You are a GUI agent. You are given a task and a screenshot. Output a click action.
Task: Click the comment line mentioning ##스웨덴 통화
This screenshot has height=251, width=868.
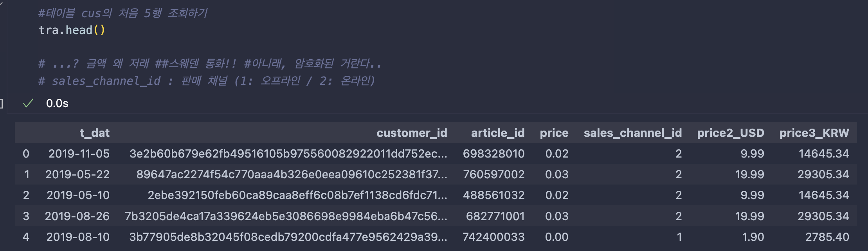click(210, 63)
